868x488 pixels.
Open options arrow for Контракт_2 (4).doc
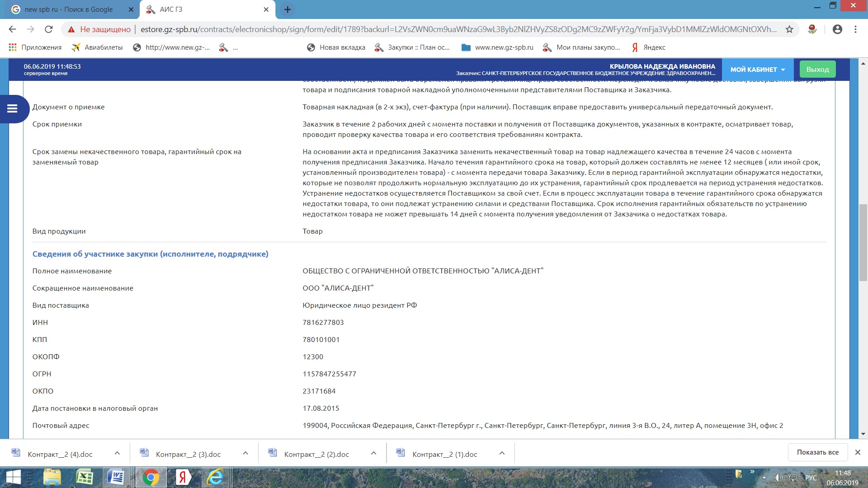[117, 453]
